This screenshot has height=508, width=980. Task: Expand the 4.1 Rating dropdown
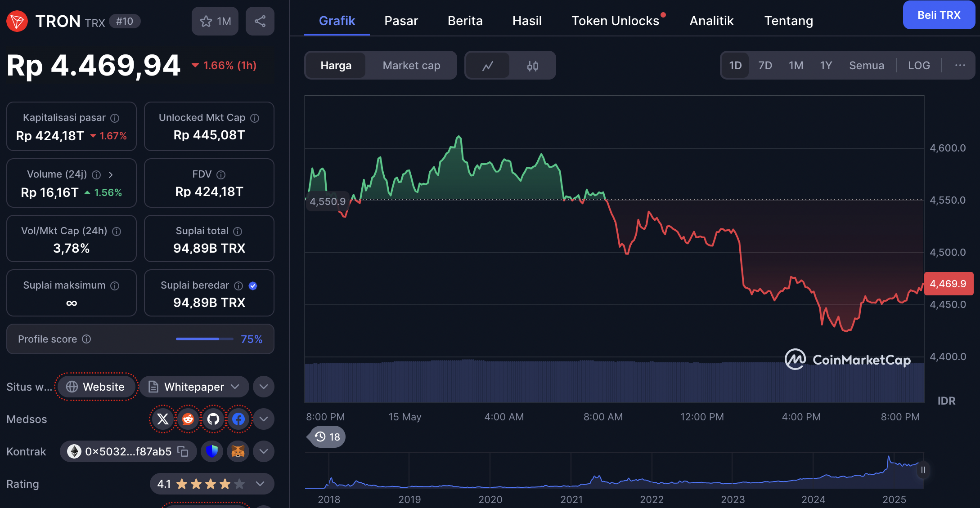click(x=212, y=484)
